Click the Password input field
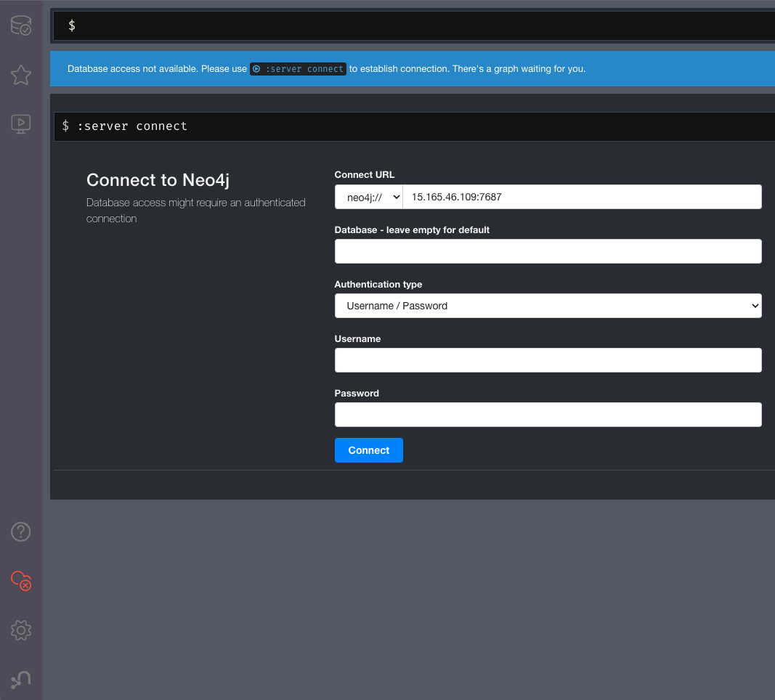 click(548, 415)
